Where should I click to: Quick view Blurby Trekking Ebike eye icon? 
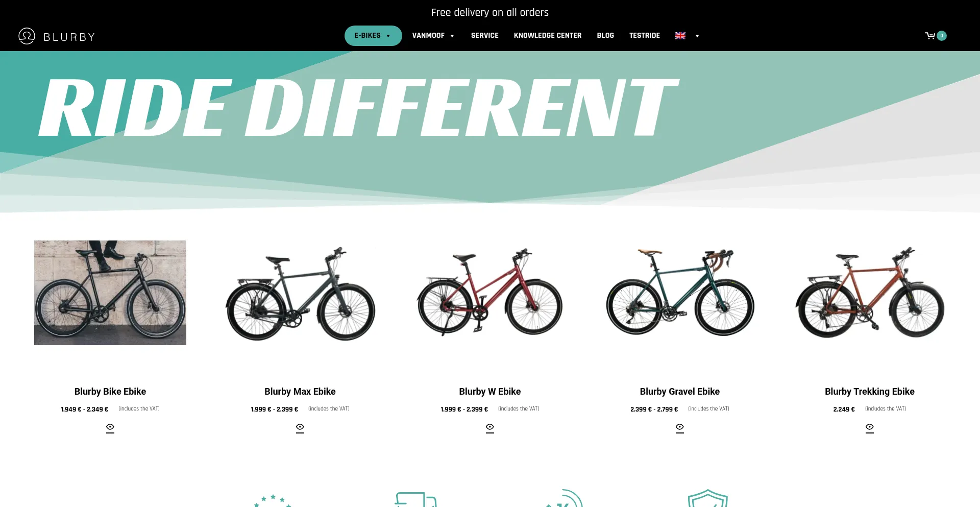(x=870, y=428)
